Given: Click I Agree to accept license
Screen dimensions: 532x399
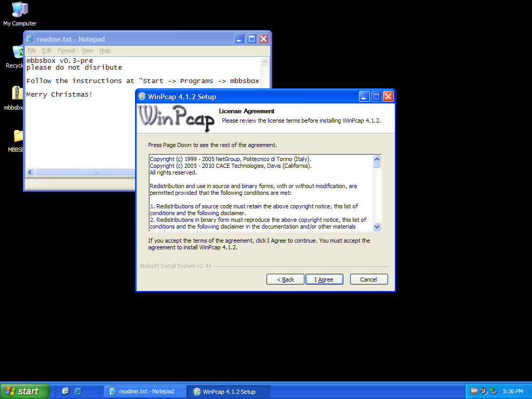Looking at the screenshot, I should [324, 280].
